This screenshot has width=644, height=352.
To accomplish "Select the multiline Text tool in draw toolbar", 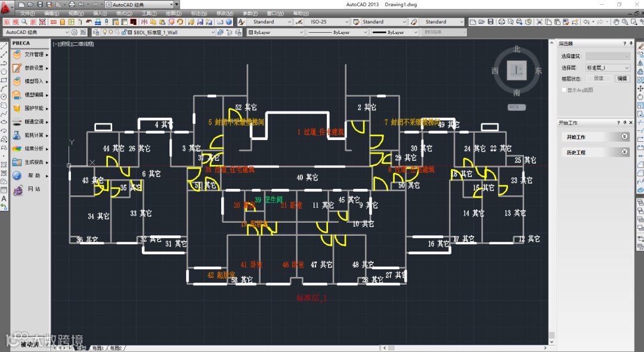I will [4, 198].
